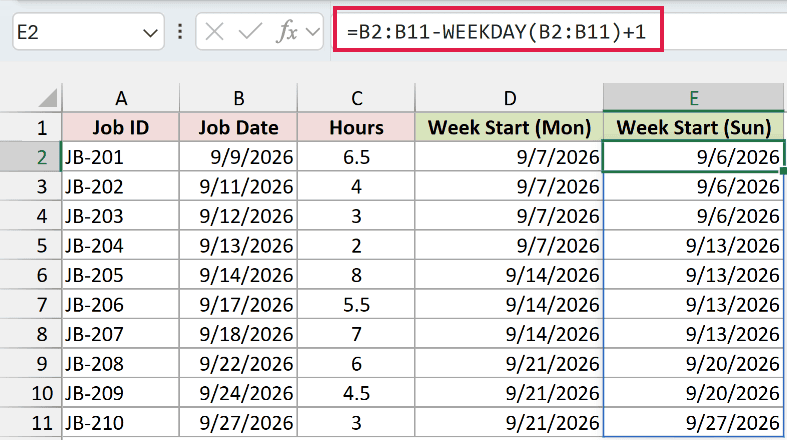
Task: Click Job Date cell 9/24/2026
Action: (x=238, y=393)
